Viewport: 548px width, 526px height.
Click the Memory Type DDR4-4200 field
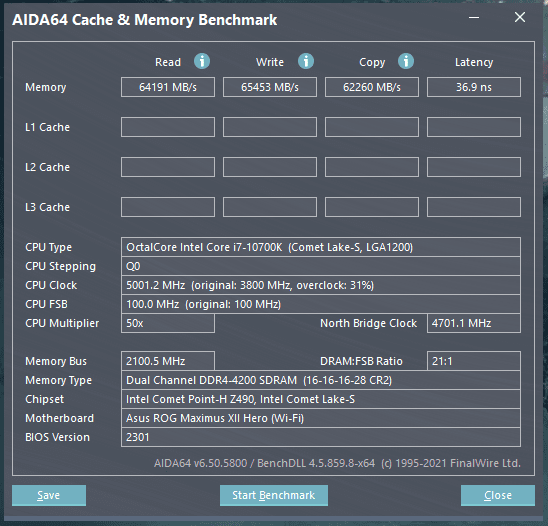321,380
